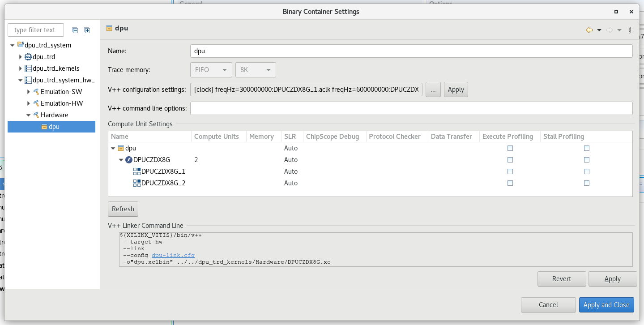The image size is (644, 325).
Task: Collapse the DPUCZDX8G kernel row
Action: point(121,160)
